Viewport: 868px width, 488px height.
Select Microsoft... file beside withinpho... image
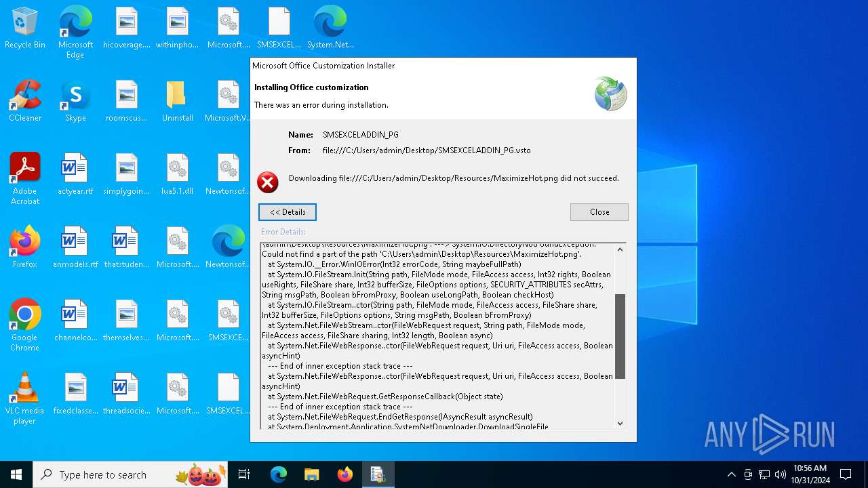point(229,28)
